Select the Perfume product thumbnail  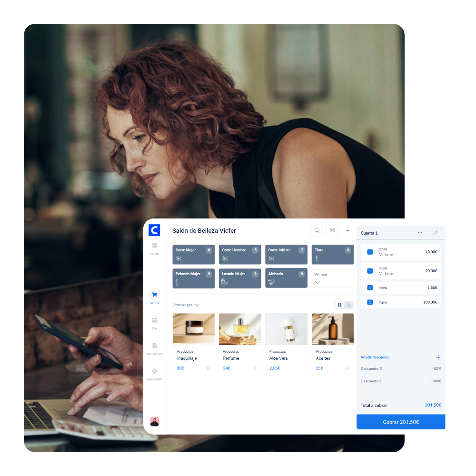pos(240,329)
